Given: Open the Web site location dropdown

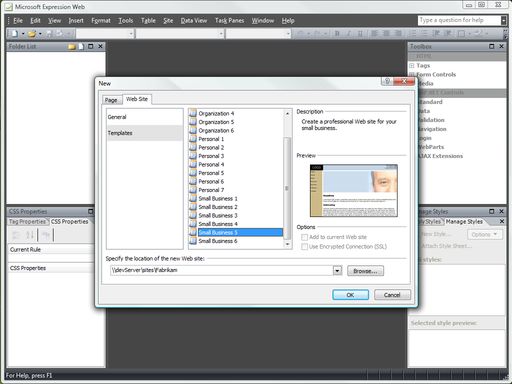Looking at the screenshot, I should click(337, 270).
